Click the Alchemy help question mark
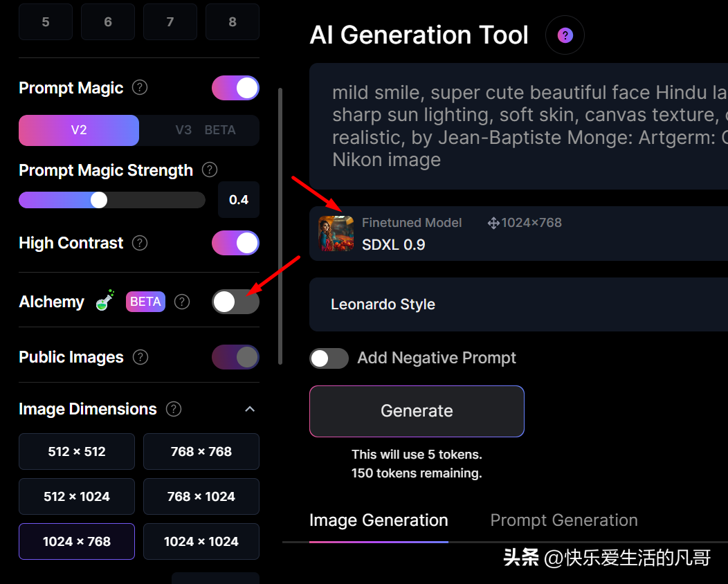This screenshot has height=584, width=728. (182, 302)
